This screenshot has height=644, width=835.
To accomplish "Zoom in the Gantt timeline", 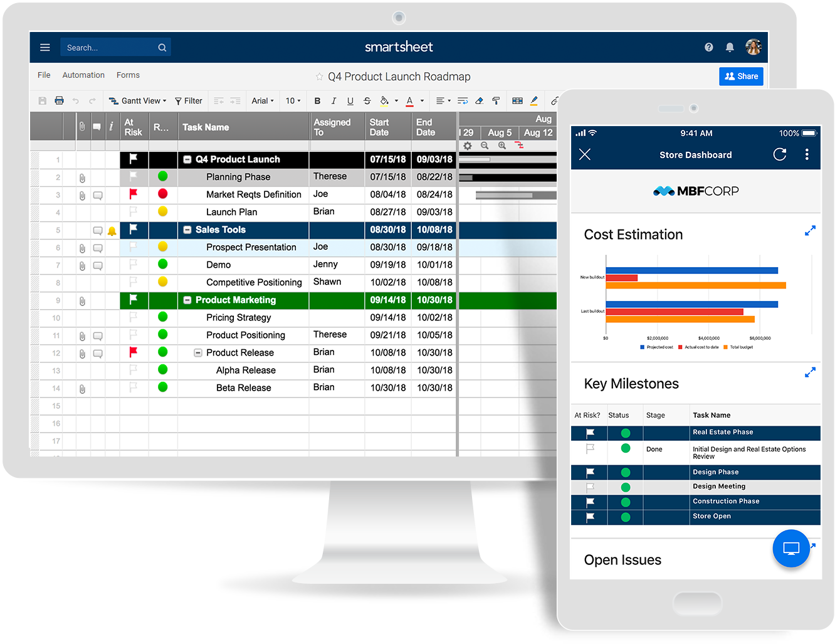I will pos(502,145).
